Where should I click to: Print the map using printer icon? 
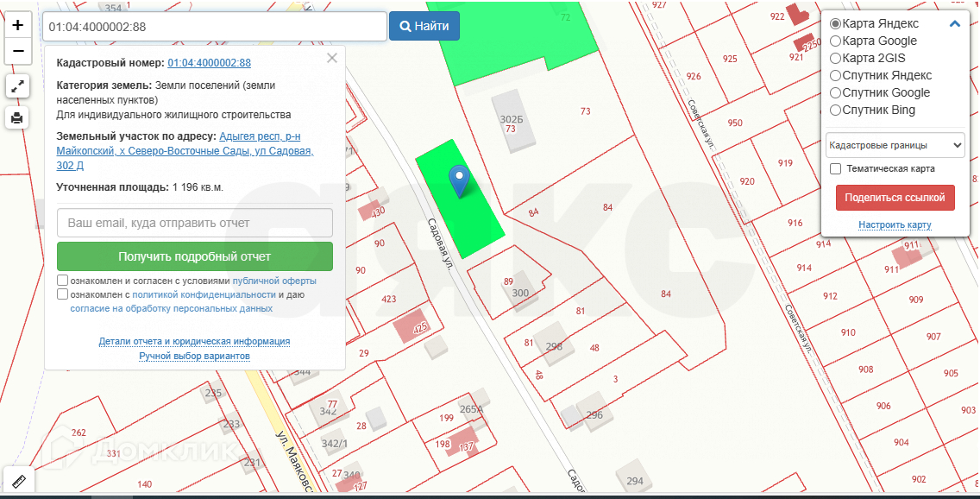click(17, 117)
